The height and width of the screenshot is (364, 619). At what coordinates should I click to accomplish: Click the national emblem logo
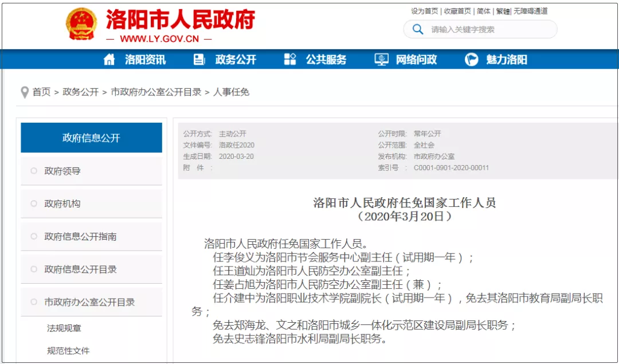tap(81, 24)
